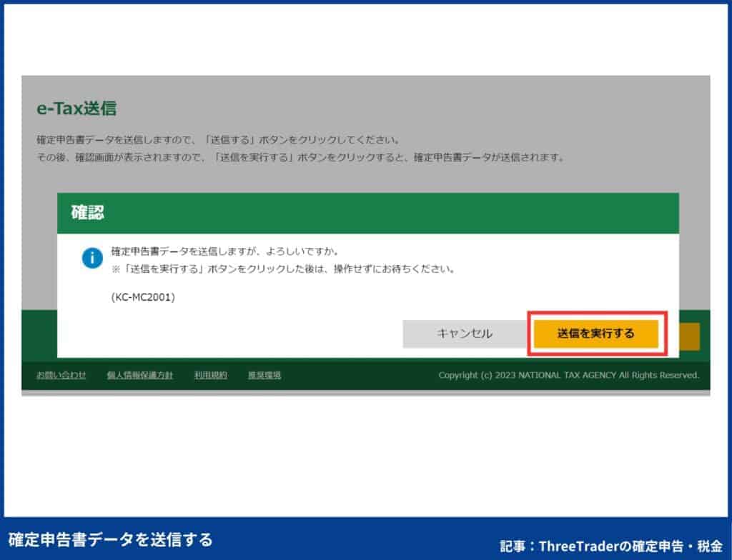The image size is (732, 560).
Task: Click the e-Tax送信 page heading
Action: pos(76,109)
